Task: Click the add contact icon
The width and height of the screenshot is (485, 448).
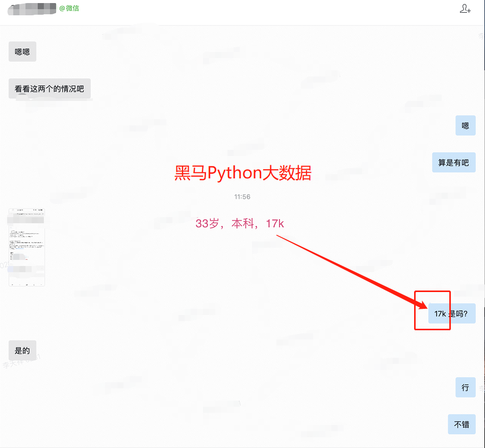Action: coord(465,9)
